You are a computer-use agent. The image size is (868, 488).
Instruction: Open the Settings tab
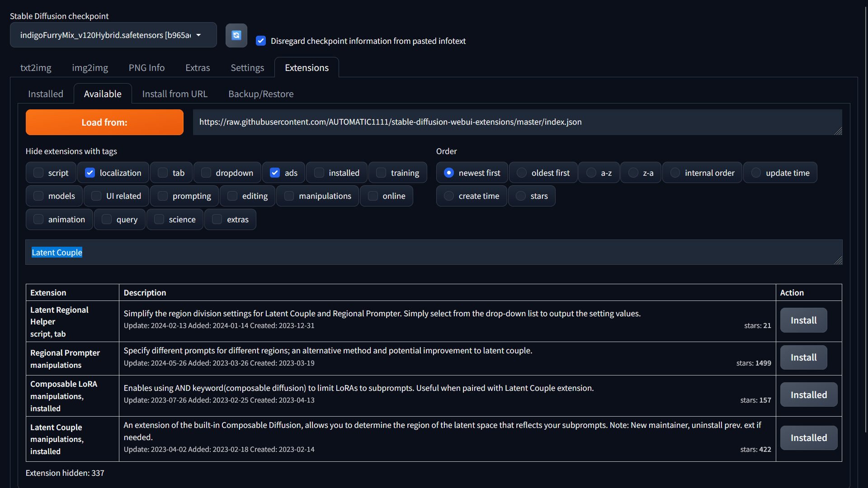(247, 68)
